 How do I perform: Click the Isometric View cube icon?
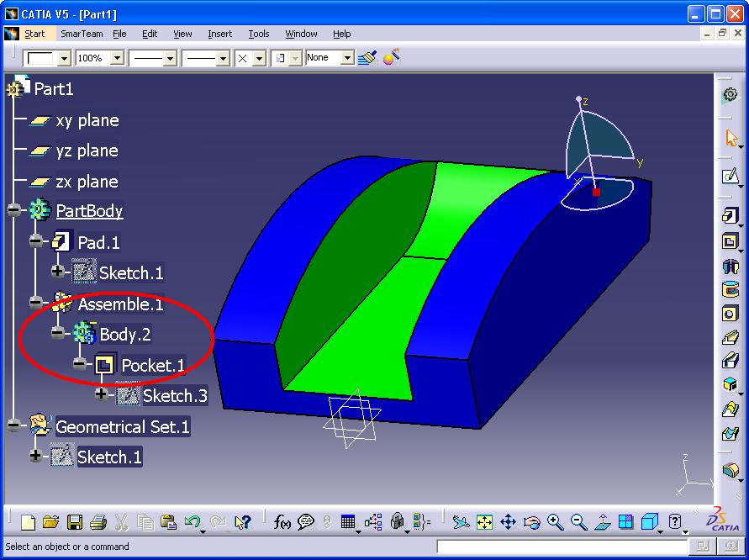tap(649, 522)
